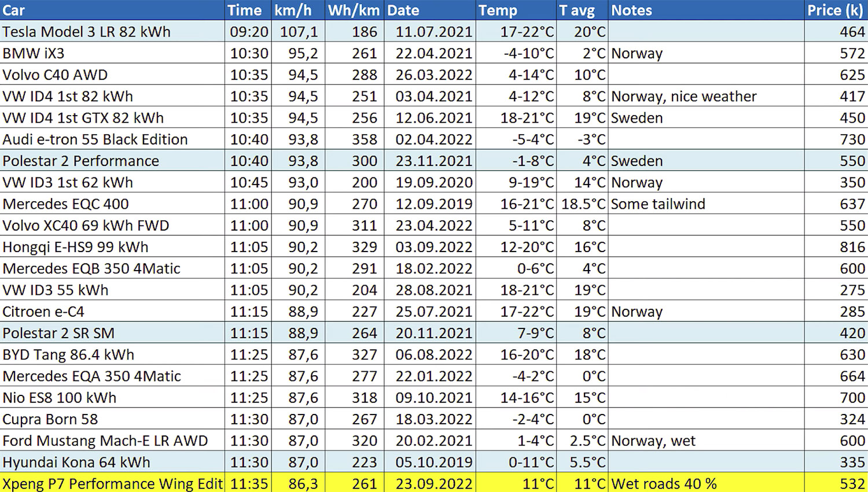Select the 'Volvo C40 AWD' cell

point(112,74)
